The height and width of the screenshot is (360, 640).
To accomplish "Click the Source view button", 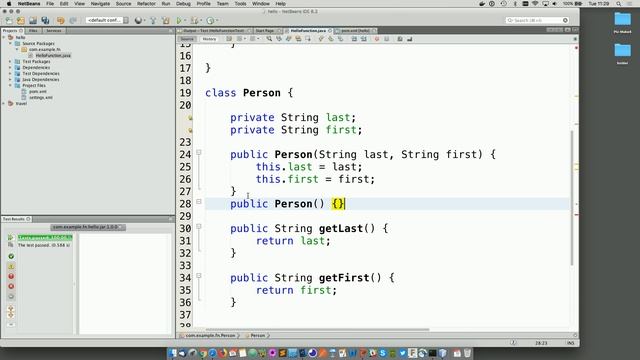I will coord(187,39).
